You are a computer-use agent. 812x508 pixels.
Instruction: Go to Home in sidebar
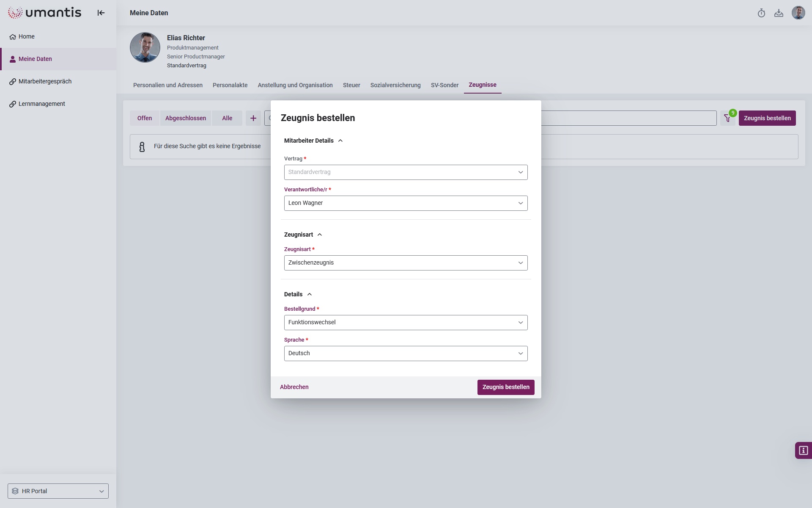coord(26,36)
